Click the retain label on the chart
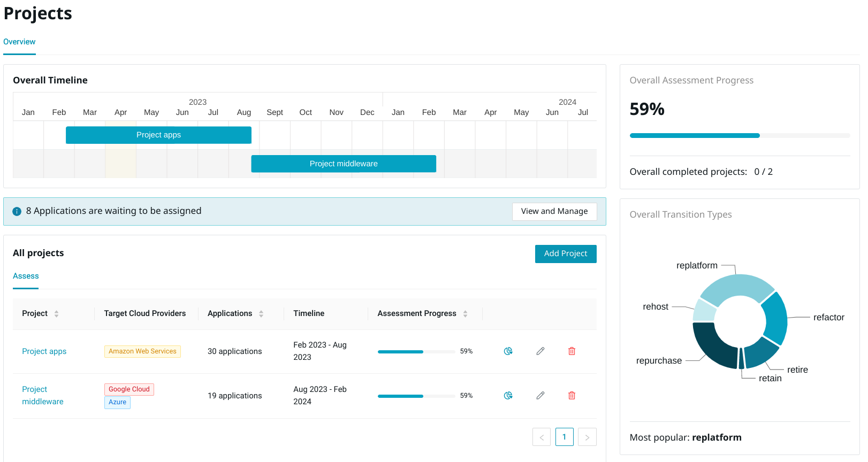The height and width of the screenshot is (462, 868). pos(770,378)
